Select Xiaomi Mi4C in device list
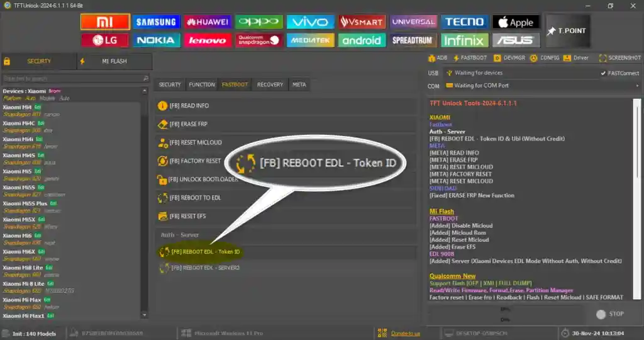The width and height of the screenshot is (644, 340). tap(70, 127)
